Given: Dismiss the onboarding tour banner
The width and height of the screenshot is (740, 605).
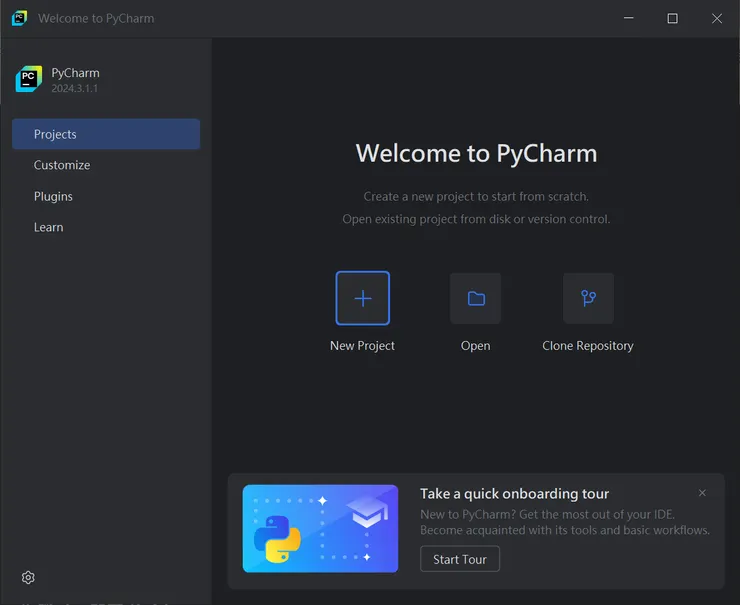Looking at the screenshot, I should [x=702, y=493].
